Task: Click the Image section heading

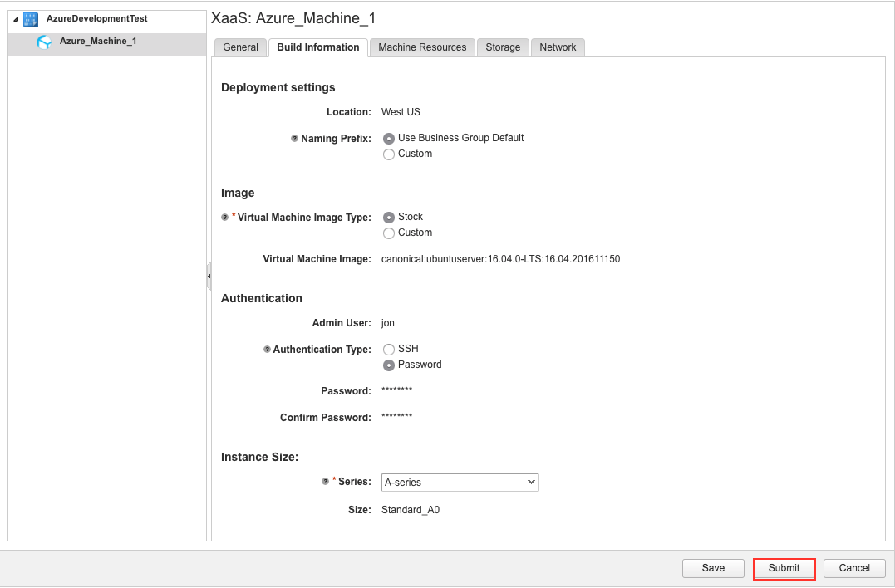Action: [238, 194]
